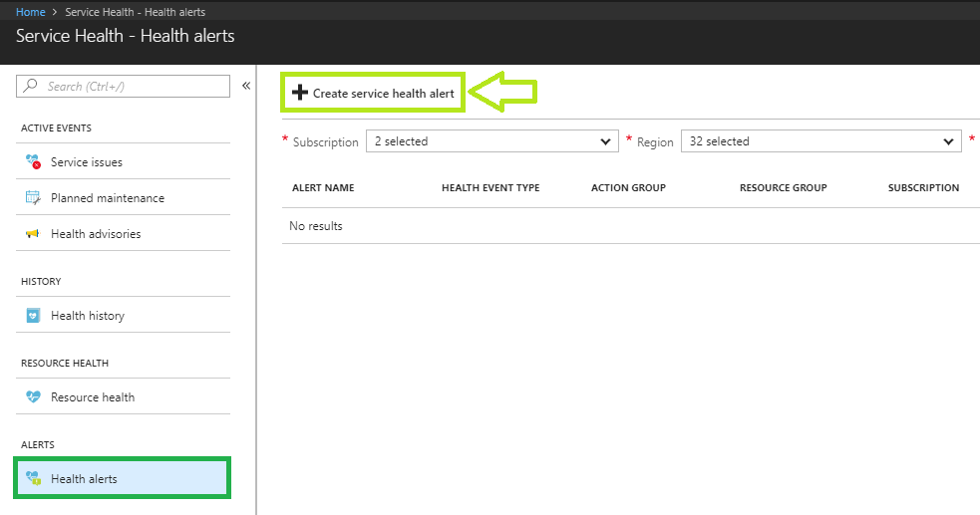Click the Region field label
The width and height of the screenshot is (980, 515).
[x=655, y=142]
